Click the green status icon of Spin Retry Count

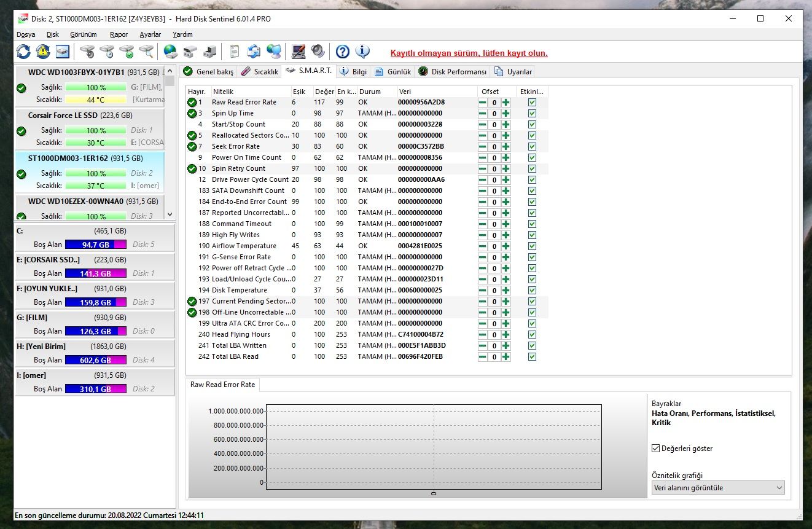pos(192,169)
